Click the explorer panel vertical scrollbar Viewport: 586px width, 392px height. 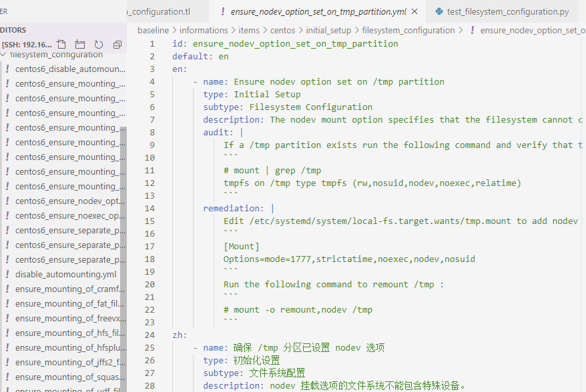point(123,259)
